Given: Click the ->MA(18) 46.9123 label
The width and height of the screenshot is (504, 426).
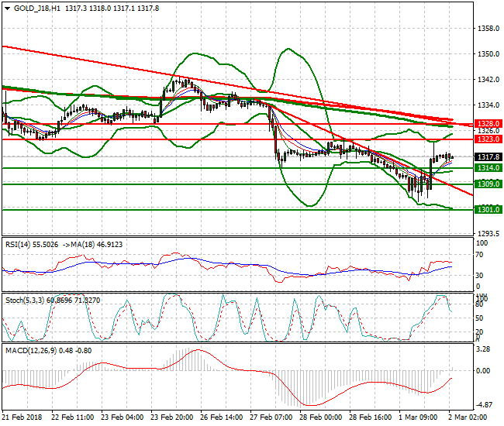Looking at the screenshot, I should 92,245.
